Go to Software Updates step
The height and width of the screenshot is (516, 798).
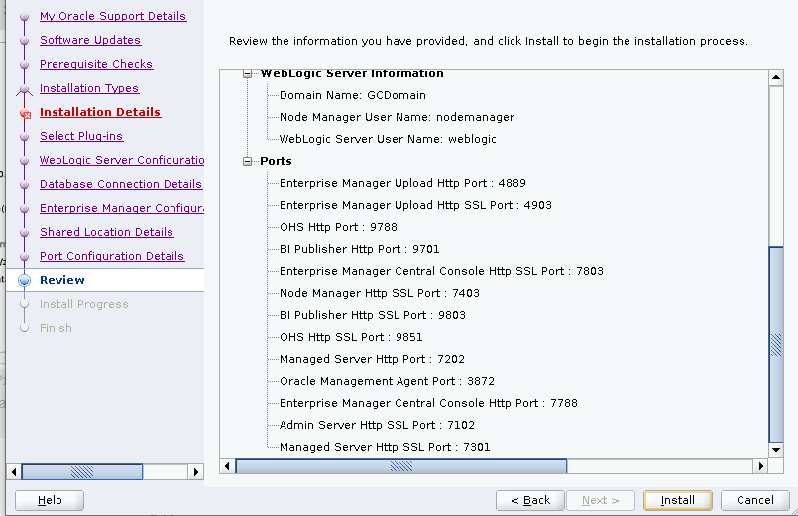(91, 40)
